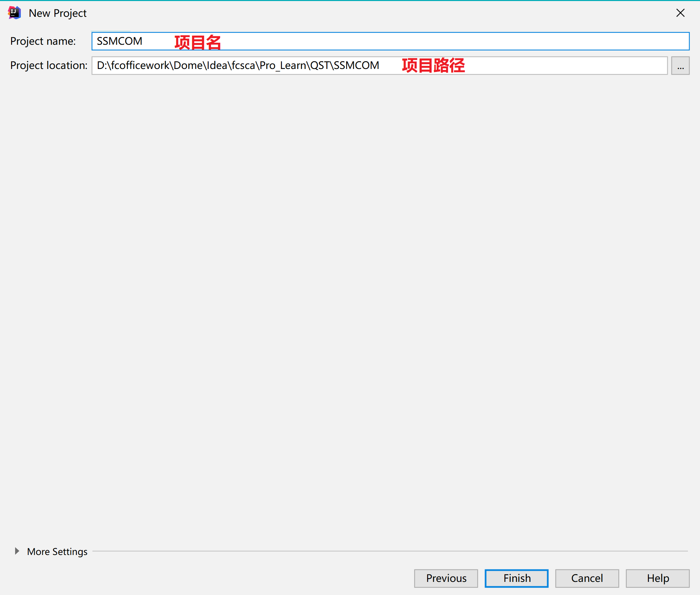The image size is (700, 595).
Task: Click the "Project name:" label
Action: coord(43,41)
